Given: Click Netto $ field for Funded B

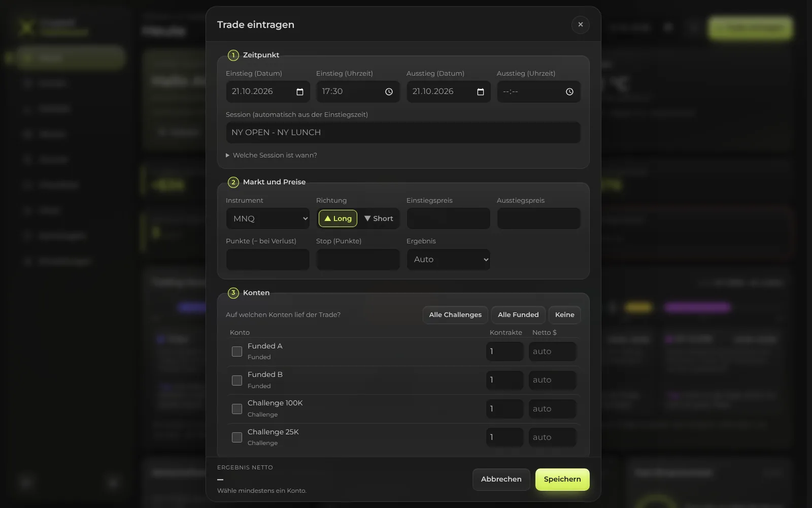Looking at the screenshot, I should tap(553, 380).
